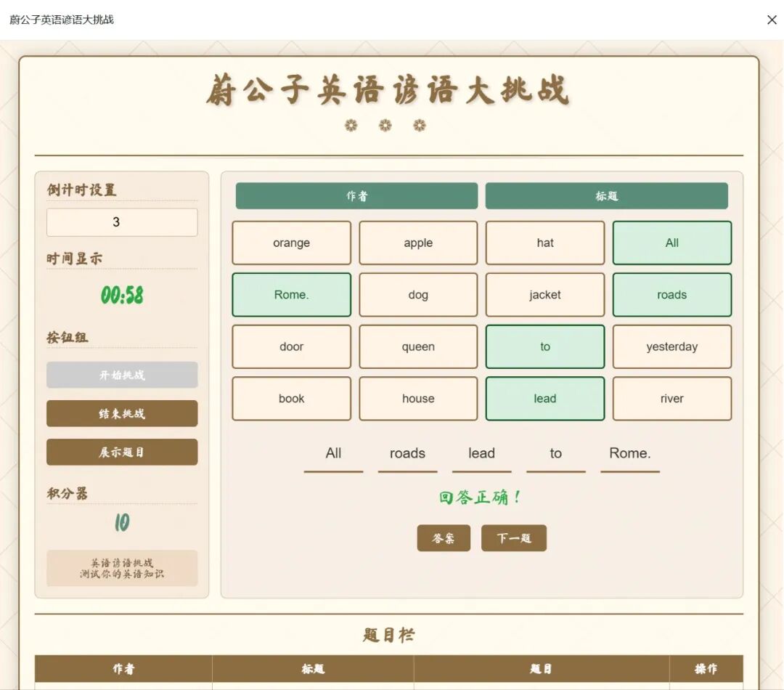Select the green "roads" card
Image resolution: width=784 pixels, height=690 pixels.
pyautogui.click(x=671, y=294)
